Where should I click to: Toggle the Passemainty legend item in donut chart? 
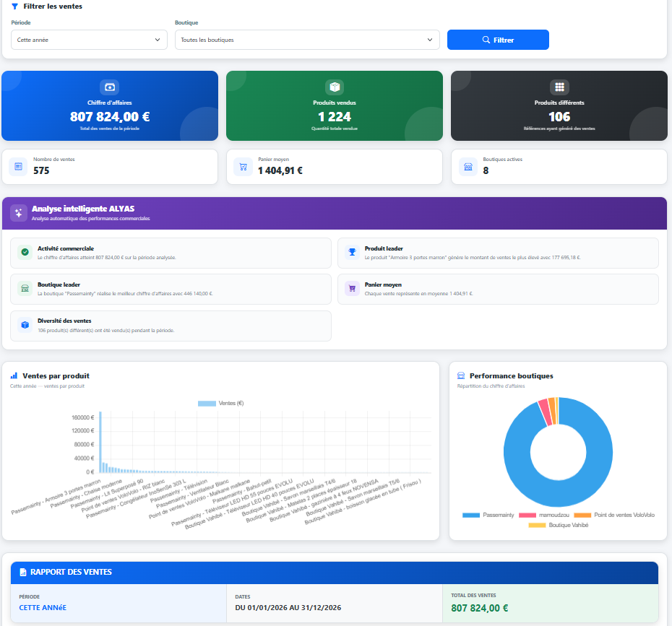[488, 515]
